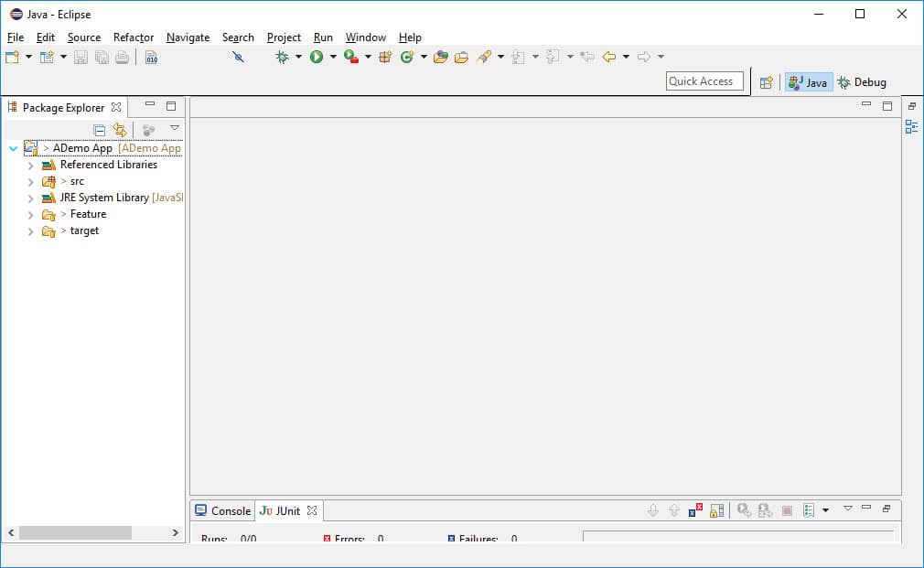Image resolution: width=924 pixels, height=568 pixels.
Task: Select the Referenced Libraries item
Action: (x=109, y=165)
